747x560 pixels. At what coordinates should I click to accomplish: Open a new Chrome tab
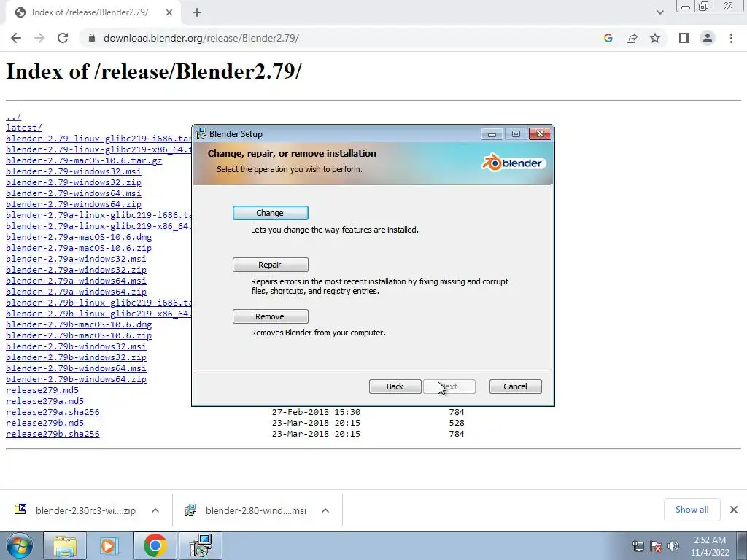tap(197, 13)
